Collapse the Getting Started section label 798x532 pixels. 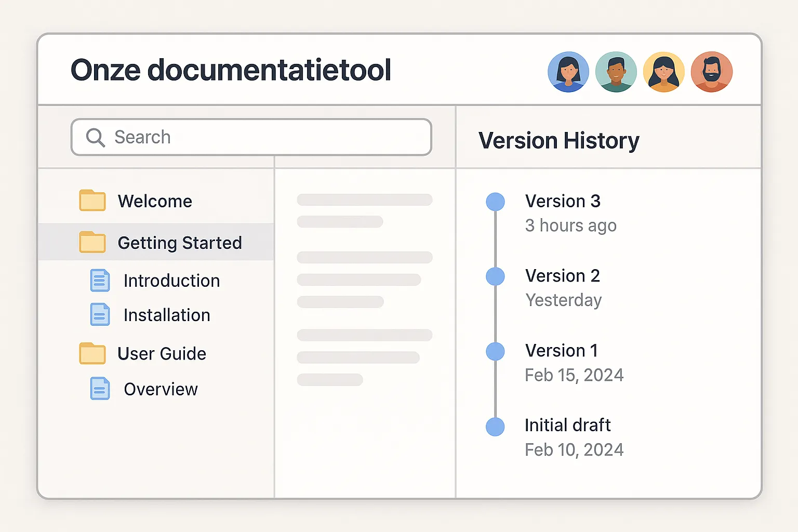pos(180,243)
